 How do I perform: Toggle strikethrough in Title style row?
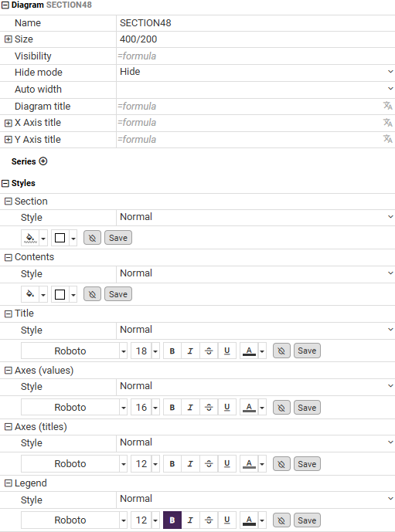209,351
